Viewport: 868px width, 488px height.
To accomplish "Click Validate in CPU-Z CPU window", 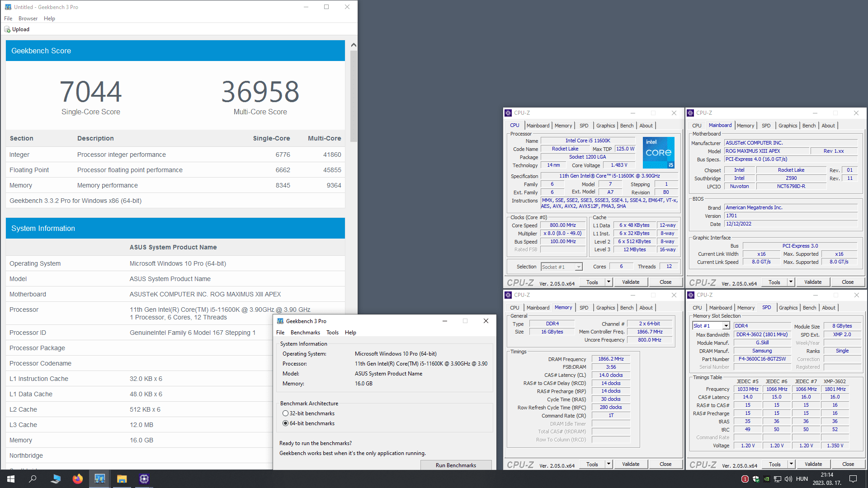I will [x=631, y=282].
